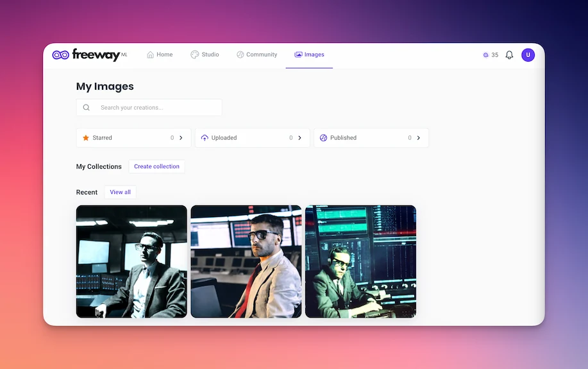This screenshot has height=369, width=588.
Task: Click the search magnifier icon
Action: 87,107
